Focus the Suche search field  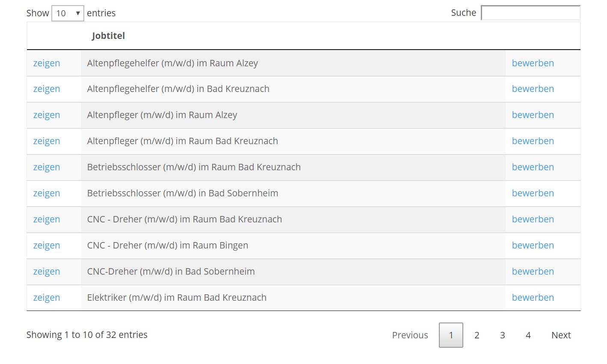[x=530, y=13]
